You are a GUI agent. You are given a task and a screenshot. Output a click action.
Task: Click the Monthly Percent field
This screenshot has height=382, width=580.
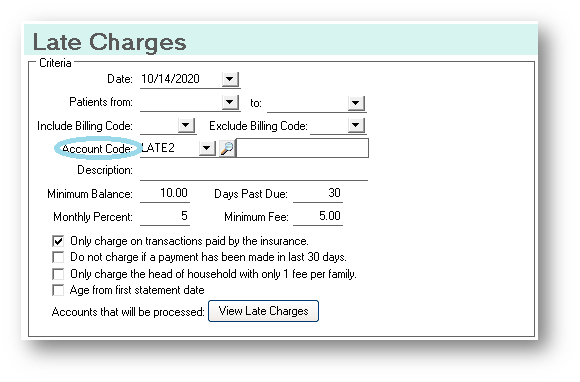tap(165, 216)
